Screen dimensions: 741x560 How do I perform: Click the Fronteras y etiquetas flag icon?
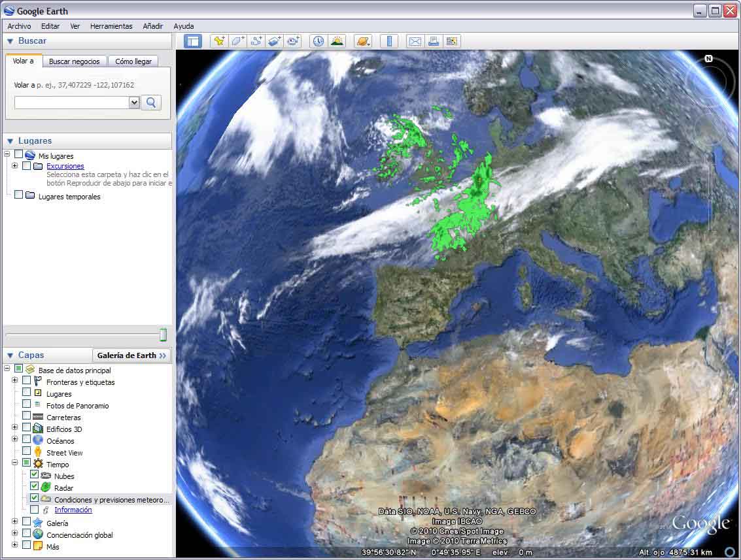(x=38, y=381)
